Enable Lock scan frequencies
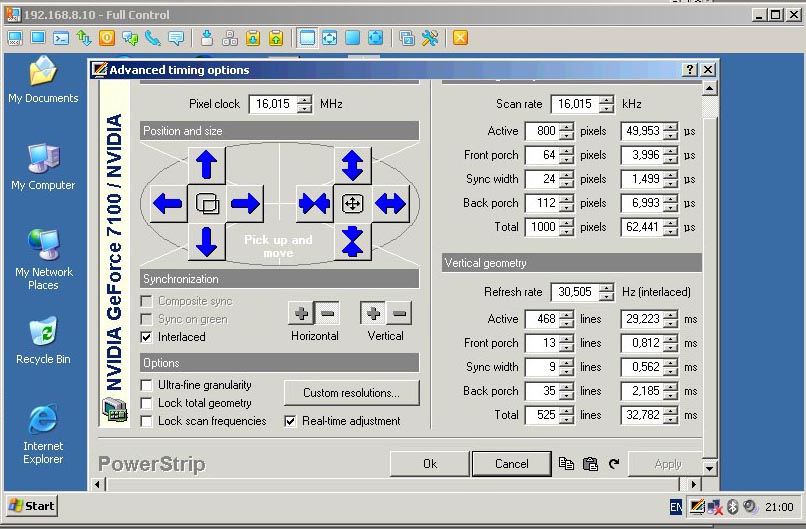806x529 pixels. coord(146,421)
